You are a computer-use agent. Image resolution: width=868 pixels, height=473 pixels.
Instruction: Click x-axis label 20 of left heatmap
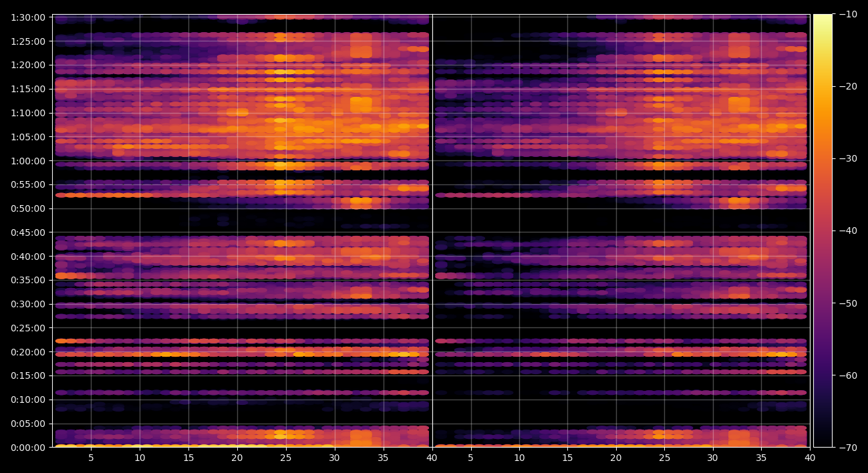(237, 458)
